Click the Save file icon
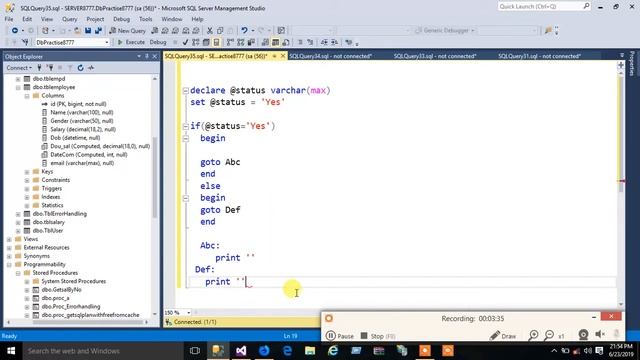This screenshot has width=640, height=360. [88, 31]
